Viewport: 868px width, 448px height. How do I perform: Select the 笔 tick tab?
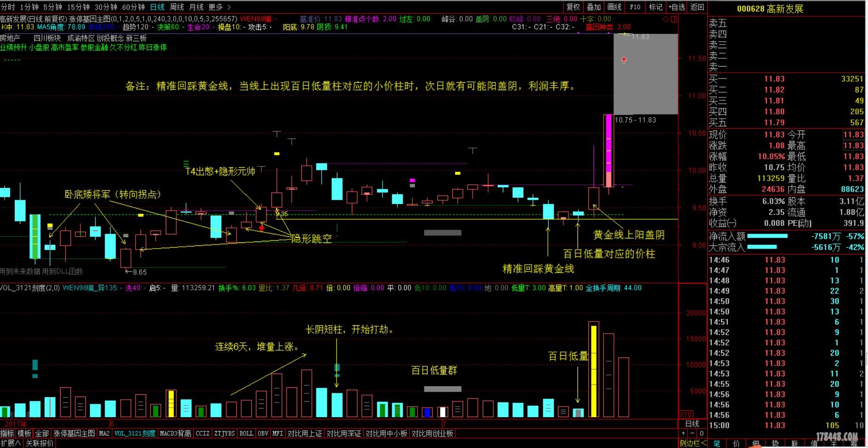click(716, 443)
